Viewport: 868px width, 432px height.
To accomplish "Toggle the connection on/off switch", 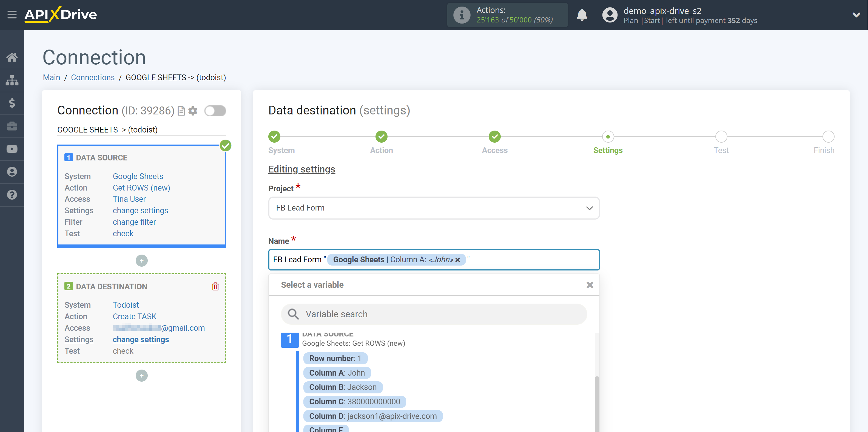I will [x=215, y=111].
